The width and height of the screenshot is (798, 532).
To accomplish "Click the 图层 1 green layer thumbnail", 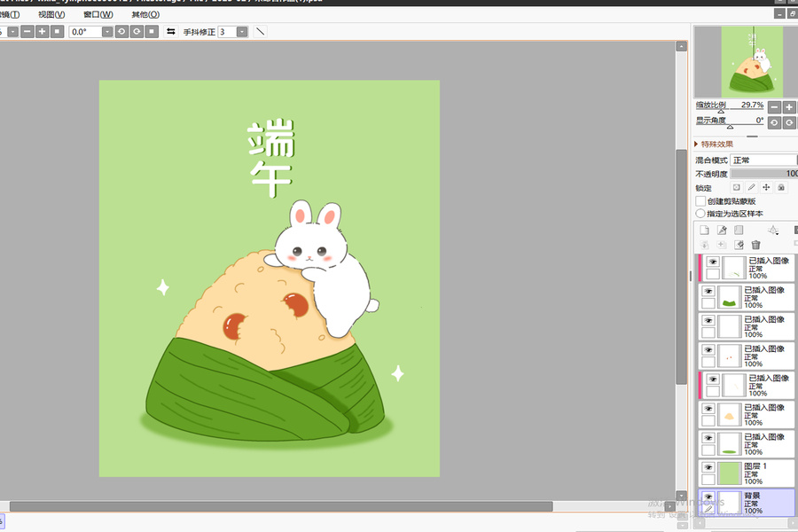I will [x=730, y=473].
